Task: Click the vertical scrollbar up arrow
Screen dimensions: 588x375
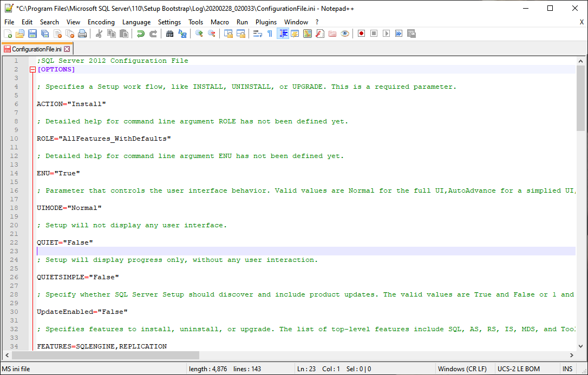Action: 580,61
